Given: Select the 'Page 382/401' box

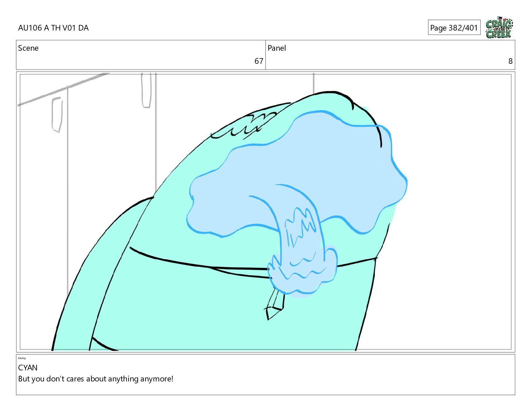Looking at the screenshot, I should [x=454, y=28].
